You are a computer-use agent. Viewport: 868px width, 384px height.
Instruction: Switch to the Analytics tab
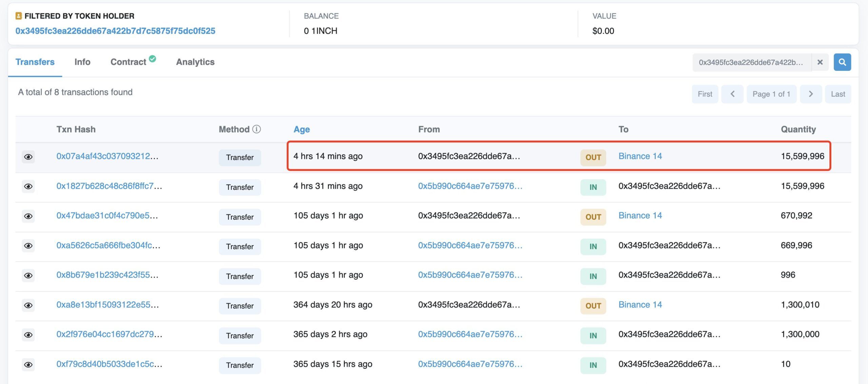(195, 62)
